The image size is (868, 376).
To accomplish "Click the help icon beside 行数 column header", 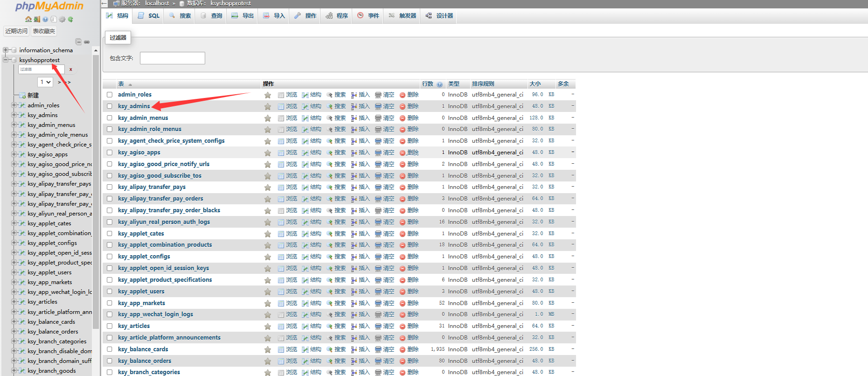I will (439, 84).
